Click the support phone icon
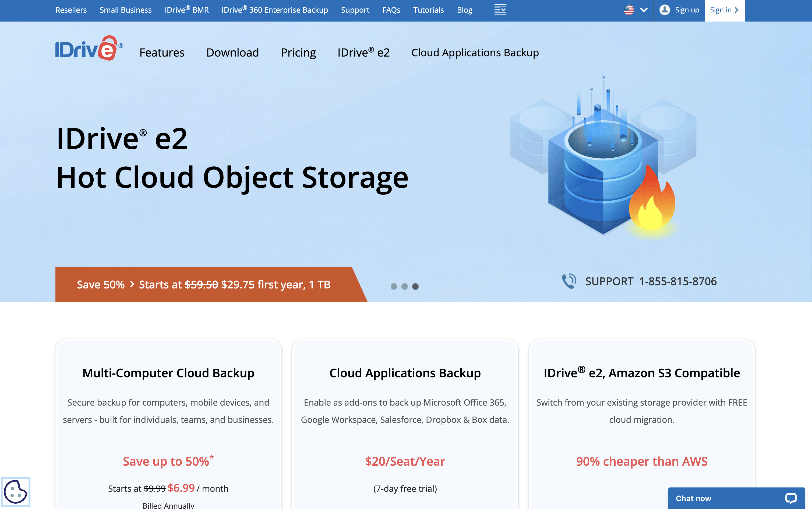Screen dimensions: 812x509 click(569, 281)
